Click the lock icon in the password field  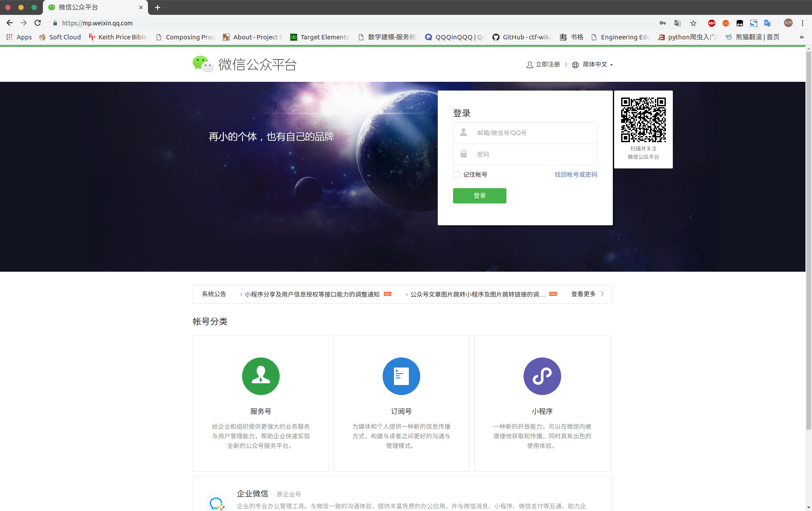click(464, 154)
